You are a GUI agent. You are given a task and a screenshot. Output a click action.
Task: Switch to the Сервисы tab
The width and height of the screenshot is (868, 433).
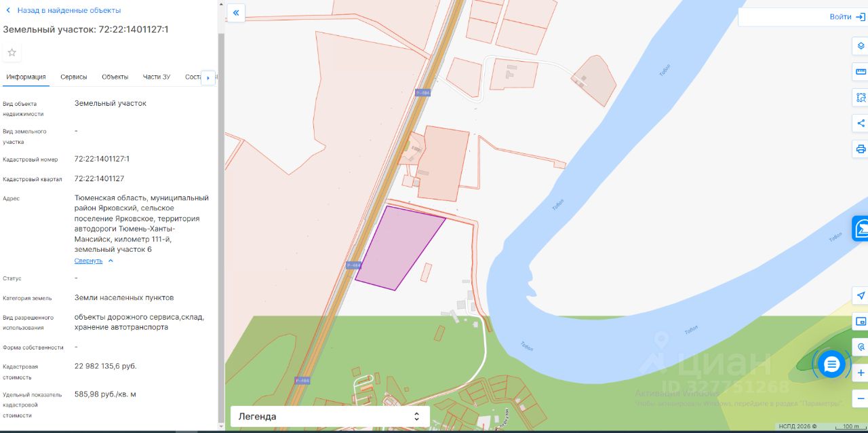click(74, 77)
